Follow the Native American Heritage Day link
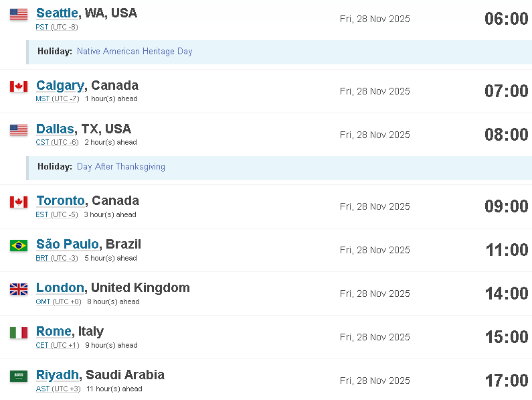532x400 pixels. (x=135, y=52)
